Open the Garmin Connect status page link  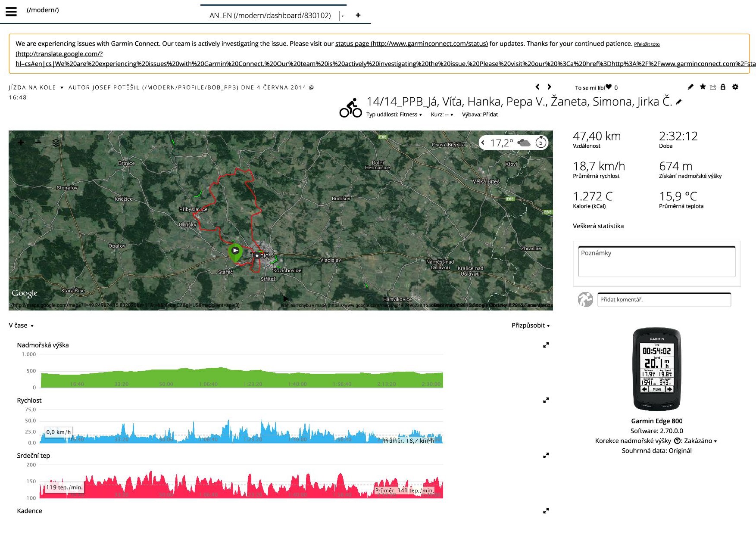point(411,43)
